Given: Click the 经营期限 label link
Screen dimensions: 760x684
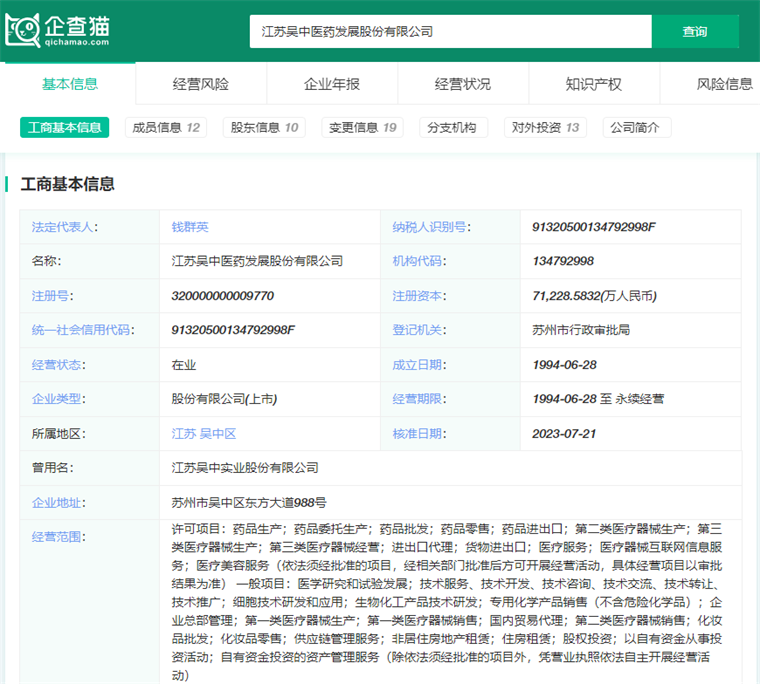Looking at the screenshot, I should point(417,398).
